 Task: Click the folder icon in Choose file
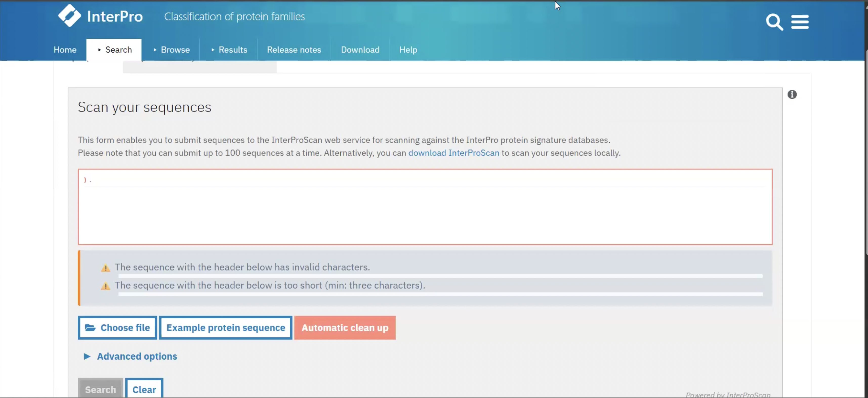point(90,328)
